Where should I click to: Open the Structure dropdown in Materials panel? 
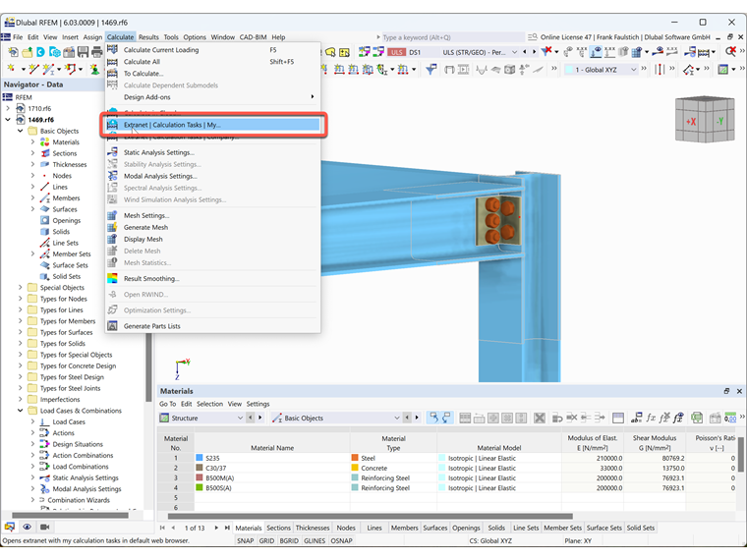click(x=240, y=419)
